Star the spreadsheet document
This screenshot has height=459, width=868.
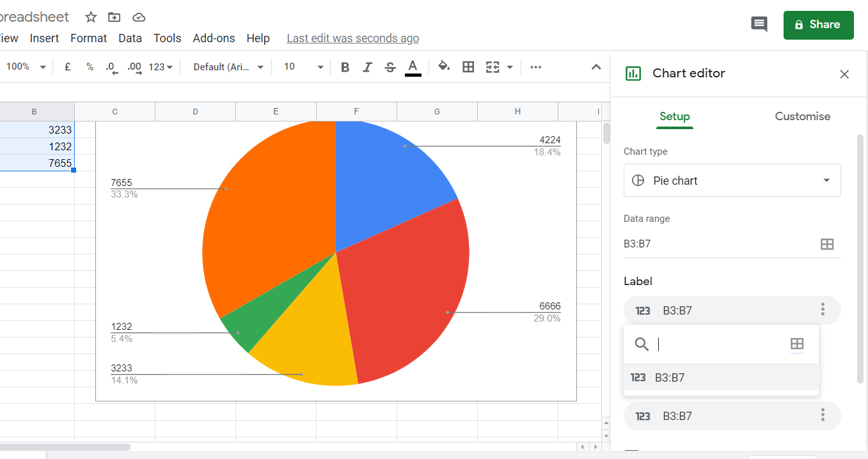(x=91, y=17)
